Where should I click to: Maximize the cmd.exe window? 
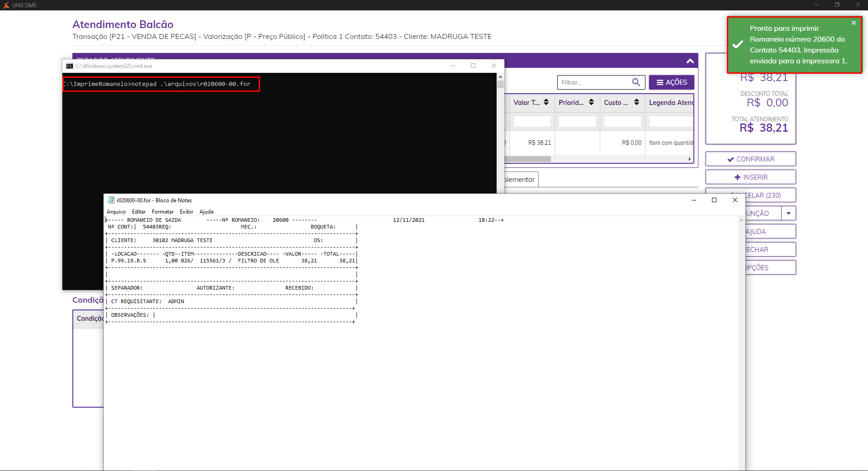point(473,66)
